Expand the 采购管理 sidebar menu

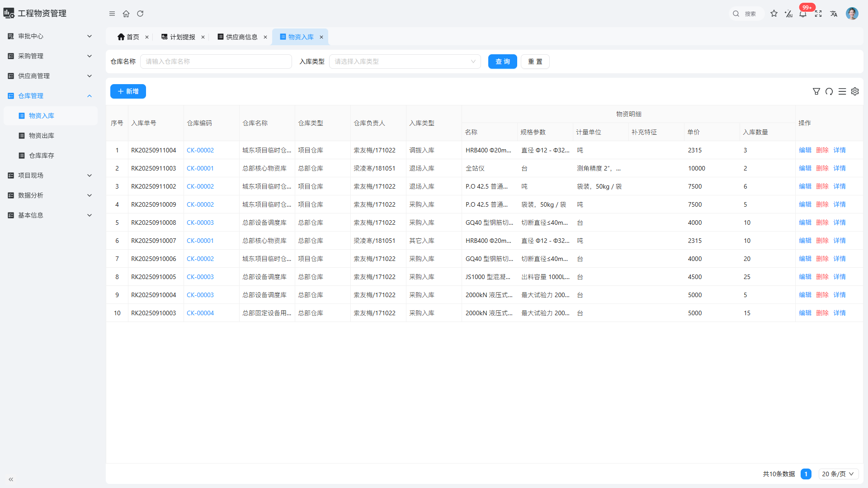pos(50,56)
